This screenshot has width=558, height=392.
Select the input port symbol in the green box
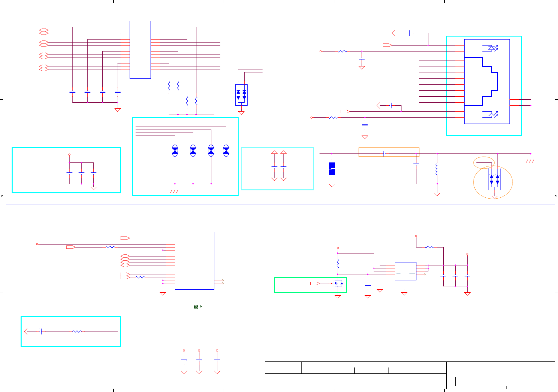(315, 283)
